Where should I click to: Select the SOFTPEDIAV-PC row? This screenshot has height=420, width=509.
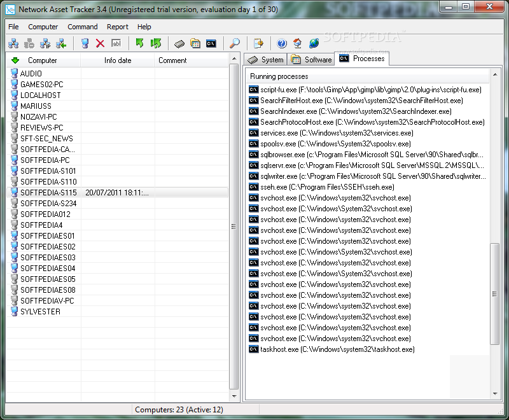tap(117, 300)
